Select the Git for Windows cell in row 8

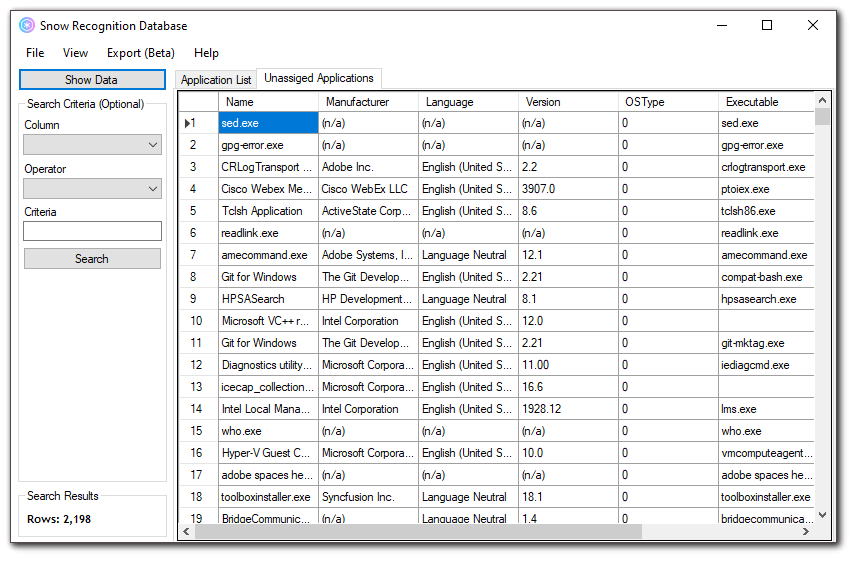268,277
